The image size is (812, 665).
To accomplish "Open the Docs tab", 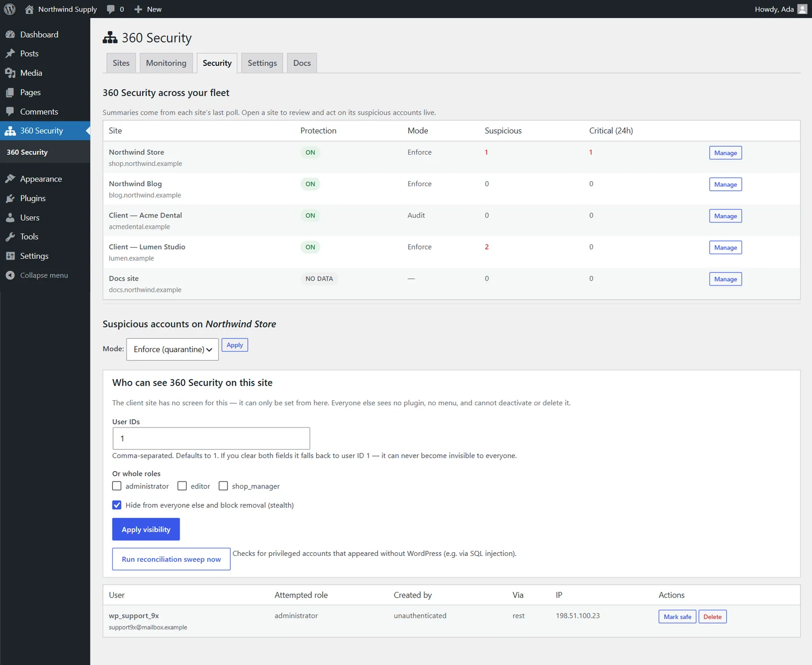I will [302, 63].
